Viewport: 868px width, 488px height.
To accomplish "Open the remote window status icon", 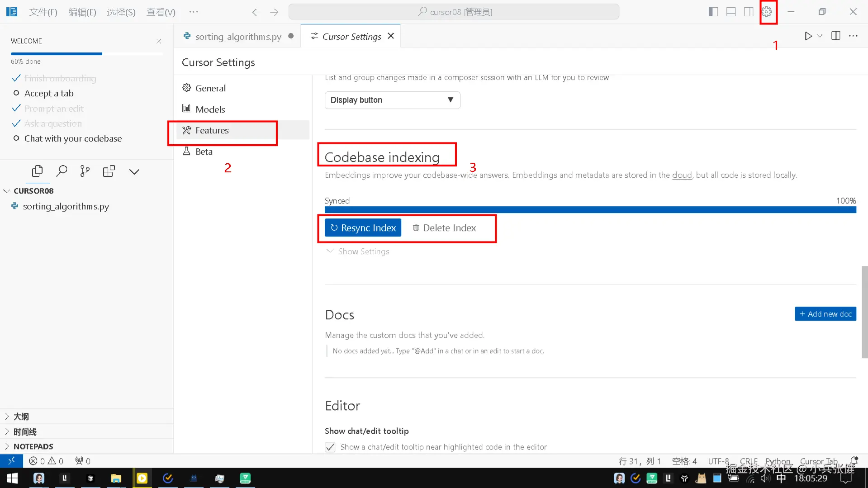I will (x=11, y=461).
